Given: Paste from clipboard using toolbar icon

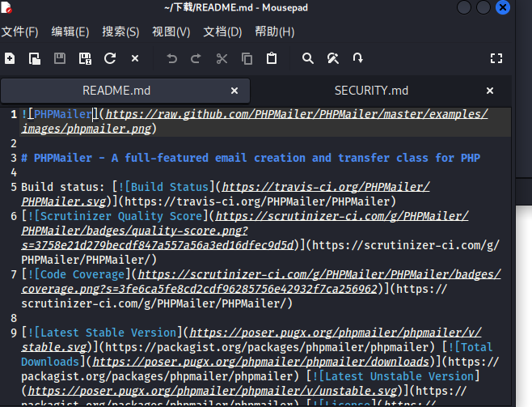Looking at the screenshot, I should [272, 58].
